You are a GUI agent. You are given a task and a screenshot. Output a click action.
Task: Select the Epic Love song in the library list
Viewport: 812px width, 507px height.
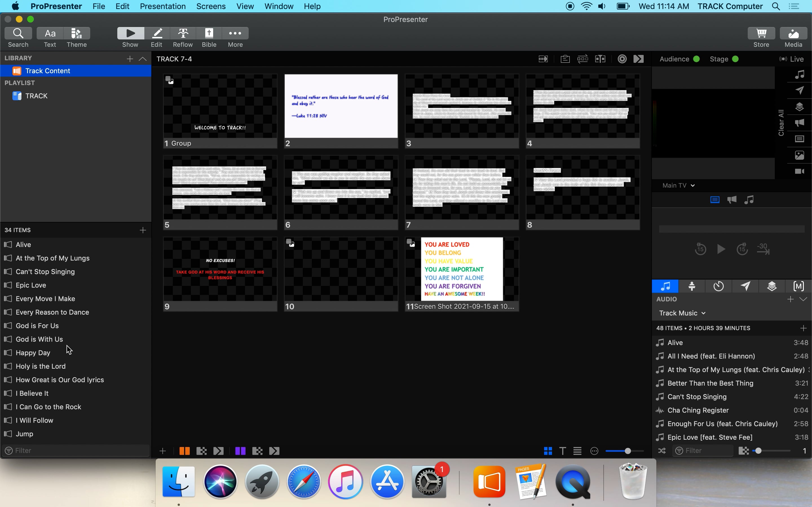(x=30, y=285)
